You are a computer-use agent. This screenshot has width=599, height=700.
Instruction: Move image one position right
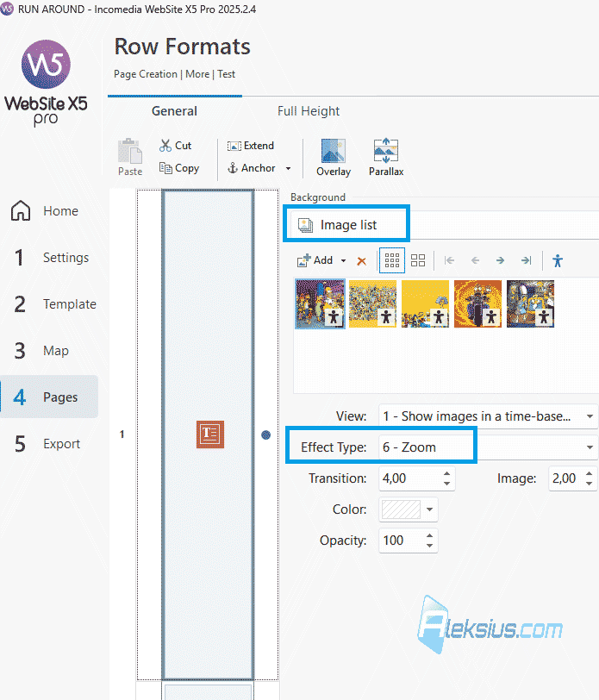tap(501, 260)
